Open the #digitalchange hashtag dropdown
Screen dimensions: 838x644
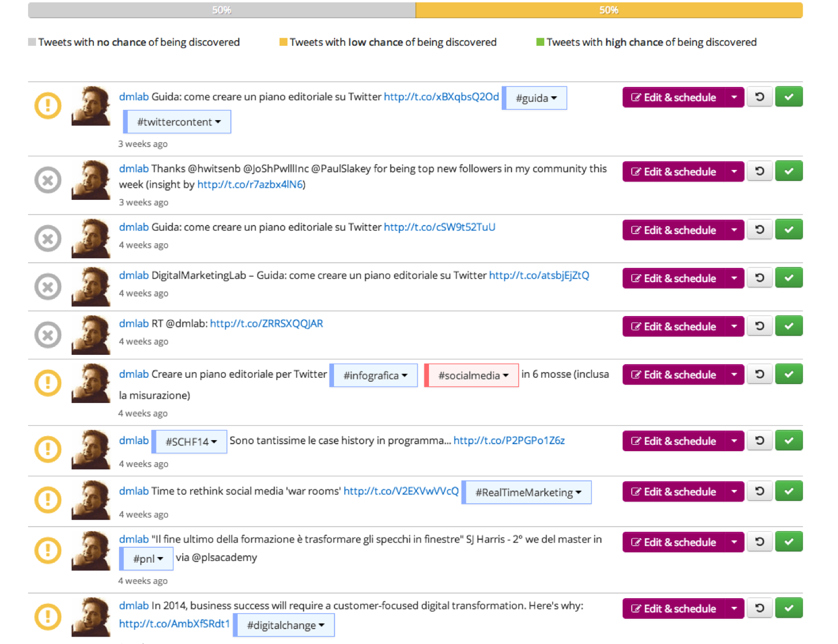285,625
